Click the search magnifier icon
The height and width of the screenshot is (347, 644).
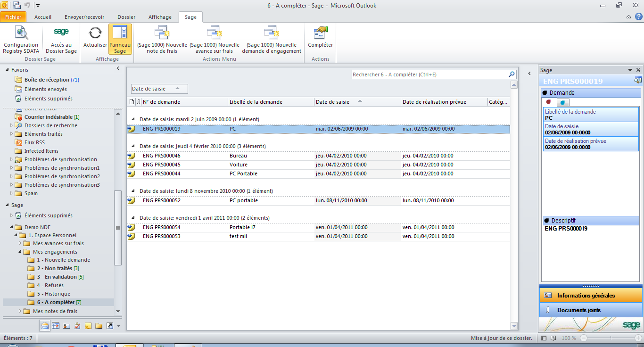512,74
